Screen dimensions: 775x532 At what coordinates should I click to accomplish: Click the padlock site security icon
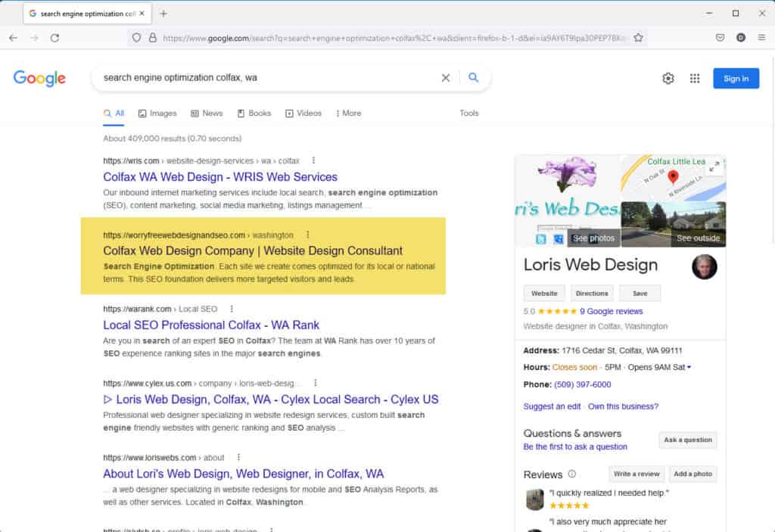pyautogui.click(x=153, y=38)
